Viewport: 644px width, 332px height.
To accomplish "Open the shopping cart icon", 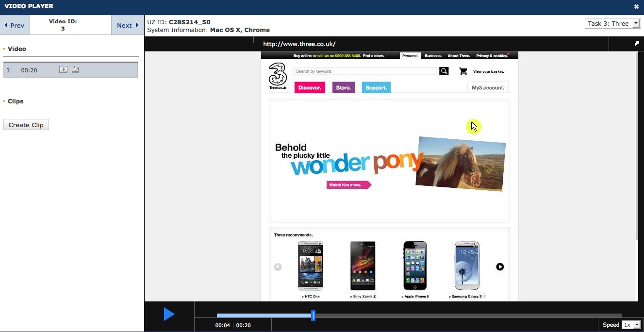I will 463,71.
